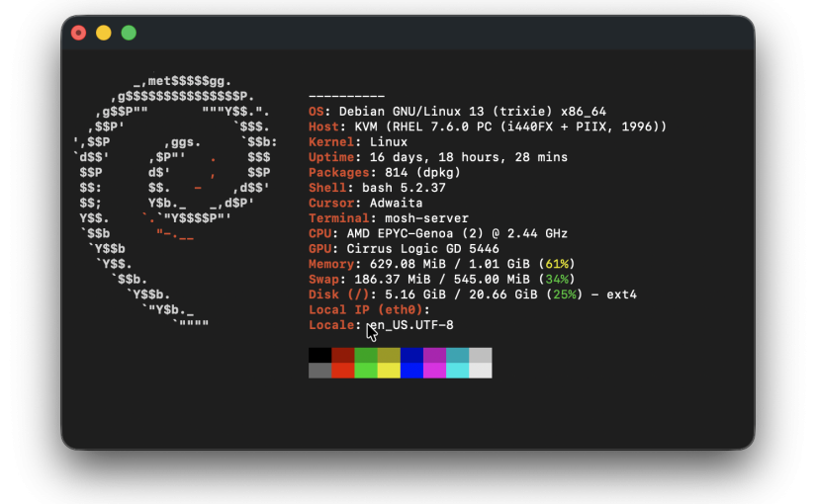Image resolution: width=816 pixels, height=504 pixels.
Task: Click the green "34%" swap percentage
Action: (x=557, y=280)
